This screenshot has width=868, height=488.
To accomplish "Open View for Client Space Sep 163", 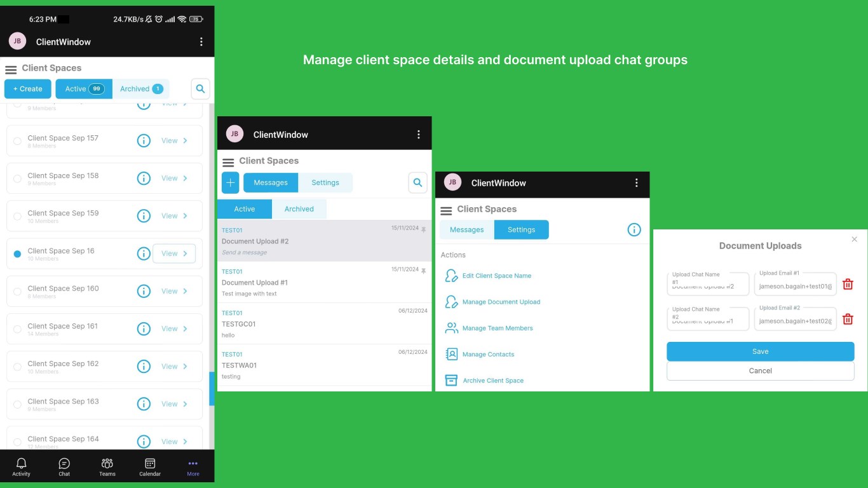I will point(174,403).
